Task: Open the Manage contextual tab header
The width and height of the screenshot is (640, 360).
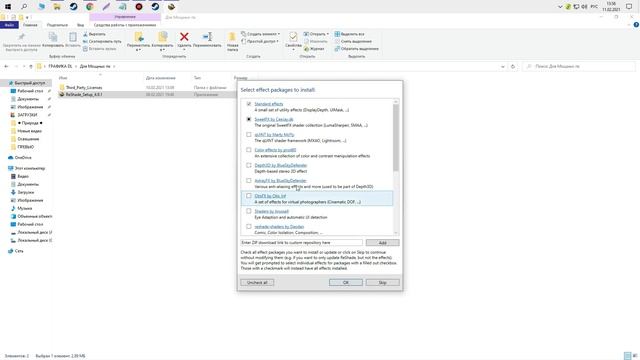Action: (x=125, y=17)
